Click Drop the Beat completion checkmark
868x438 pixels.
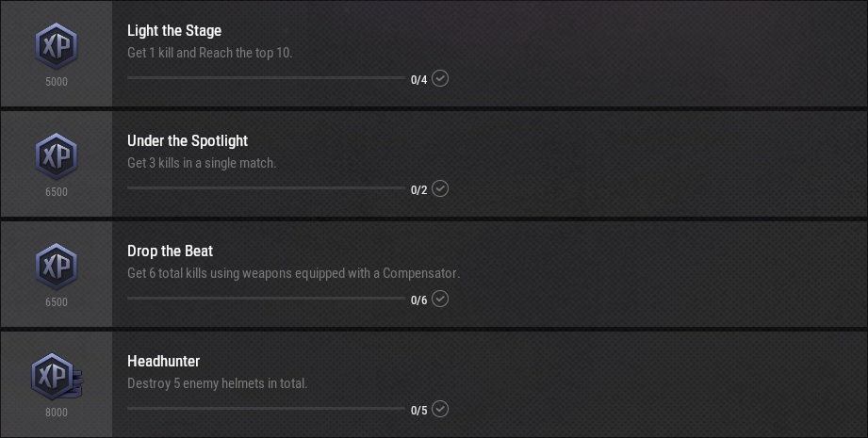point(440,299)
